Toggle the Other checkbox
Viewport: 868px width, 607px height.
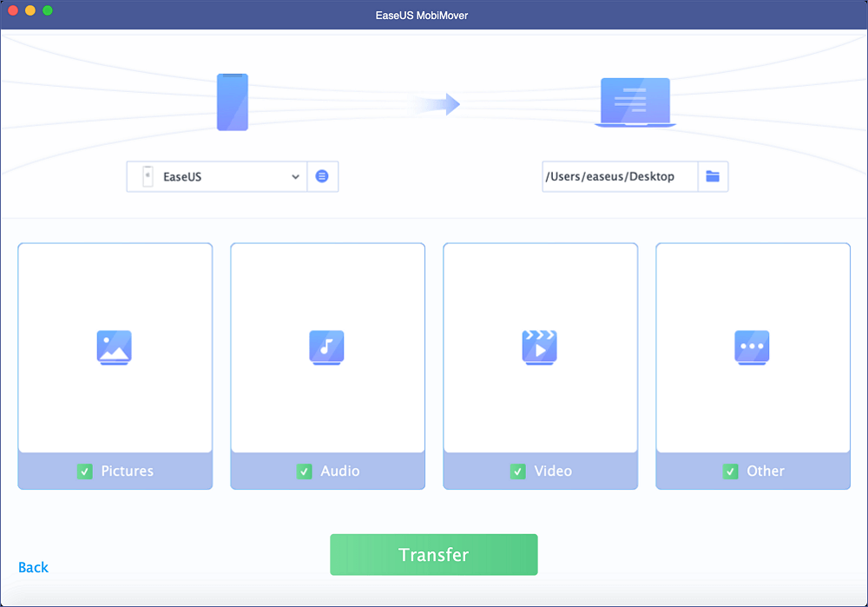731,472
